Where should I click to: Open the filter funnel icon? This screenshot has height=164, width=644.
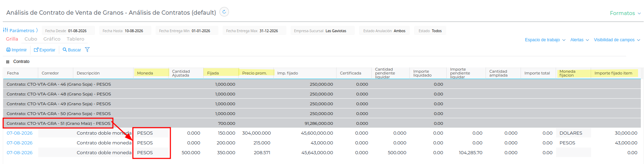(x=87, y=50)
